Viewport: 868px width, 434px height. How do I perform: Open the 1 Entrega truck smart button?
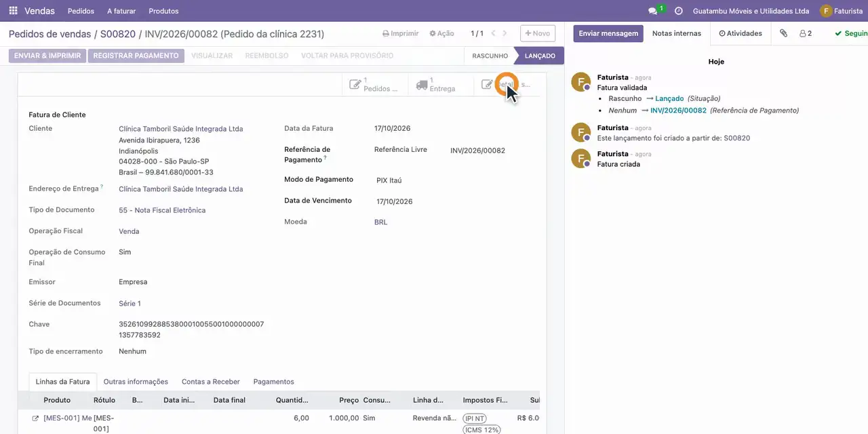[439, 85]
